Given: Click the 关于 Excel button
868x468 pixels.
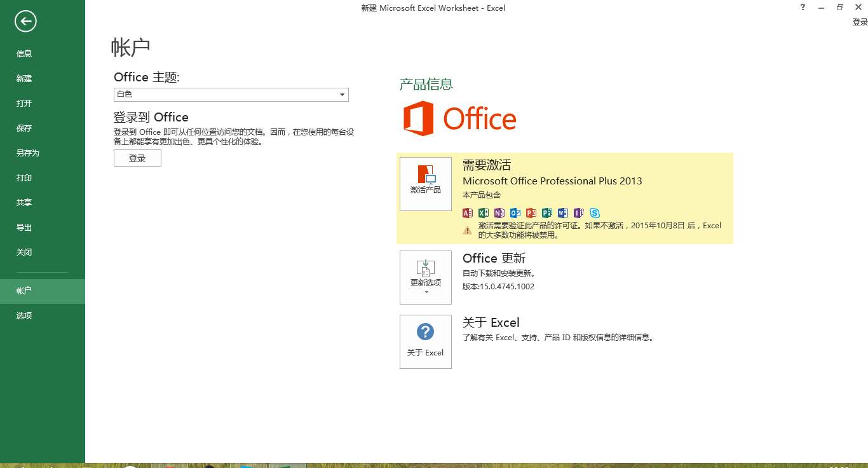Looking at the screenshot, I should (x=426, y=341).
